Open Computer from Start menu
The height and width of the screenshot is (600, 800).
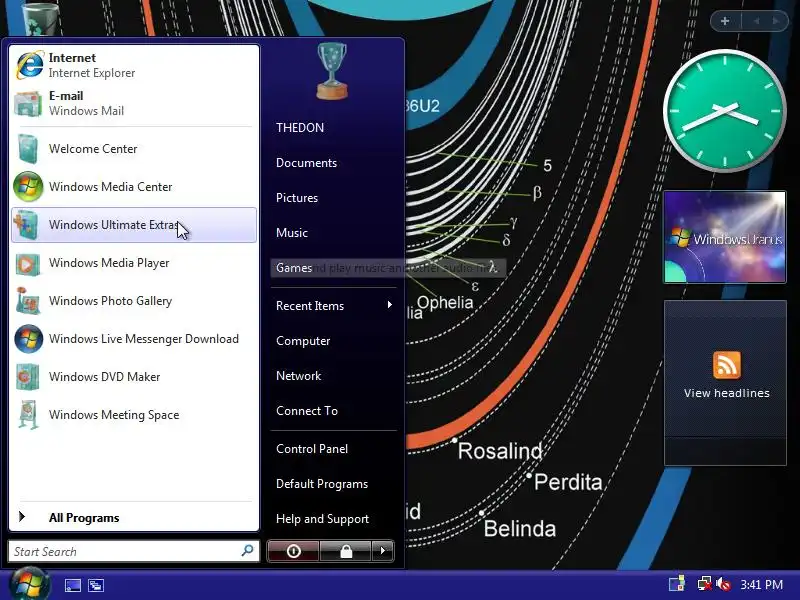[303, 341]
